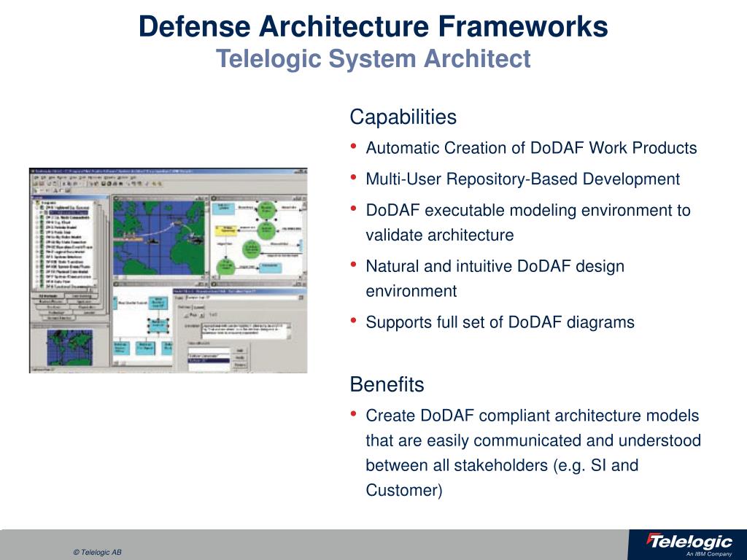
Task: Click "Natural and intuitive DoDAF design" bullet
Action: point(495,278)
